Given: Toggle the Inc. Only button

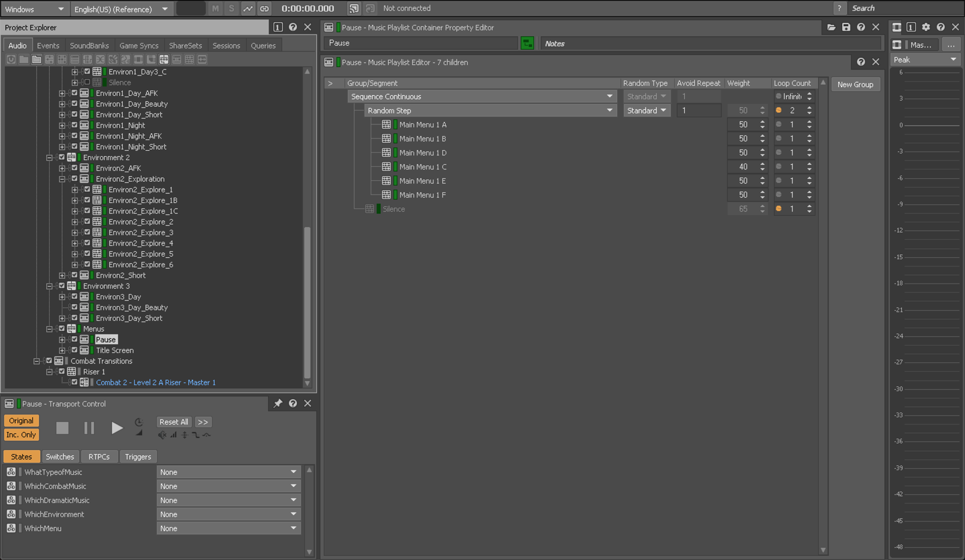Looking at the screenshot, I should (x=21, y=435).
